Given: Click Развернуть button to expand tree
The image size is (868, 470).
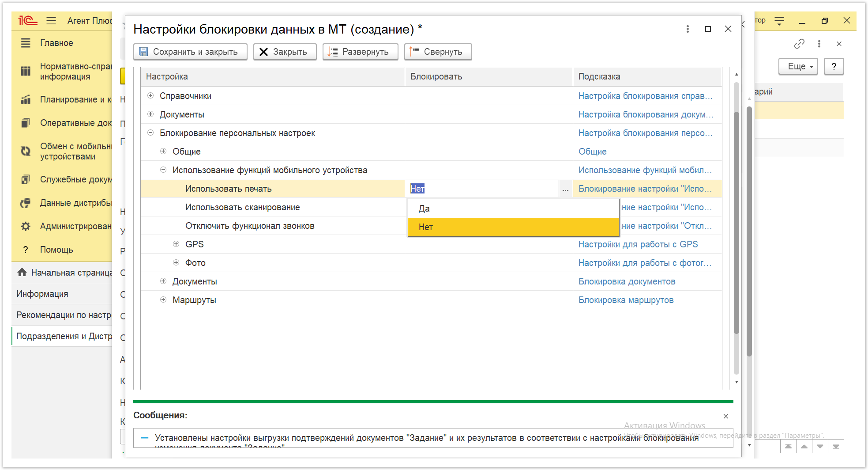Looking at the screenshot, I should coord(360,52).
